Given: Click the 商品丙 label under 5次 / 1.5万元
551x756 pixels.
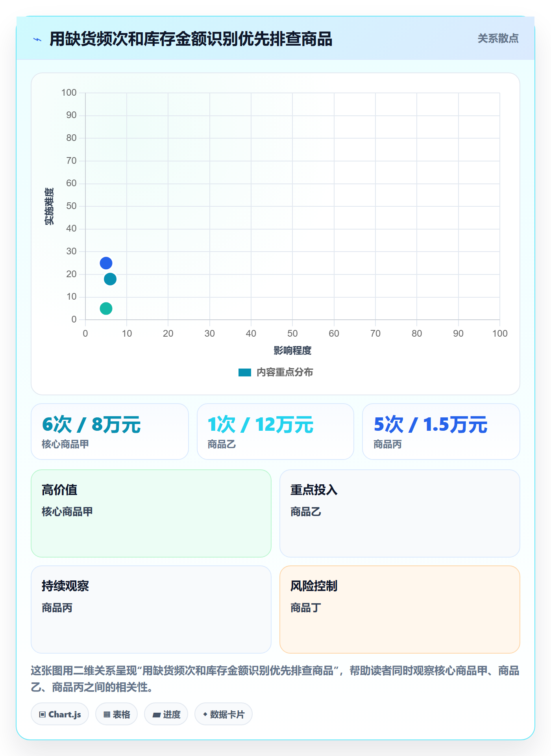Looking at the screenshot, I should [388, 445].
